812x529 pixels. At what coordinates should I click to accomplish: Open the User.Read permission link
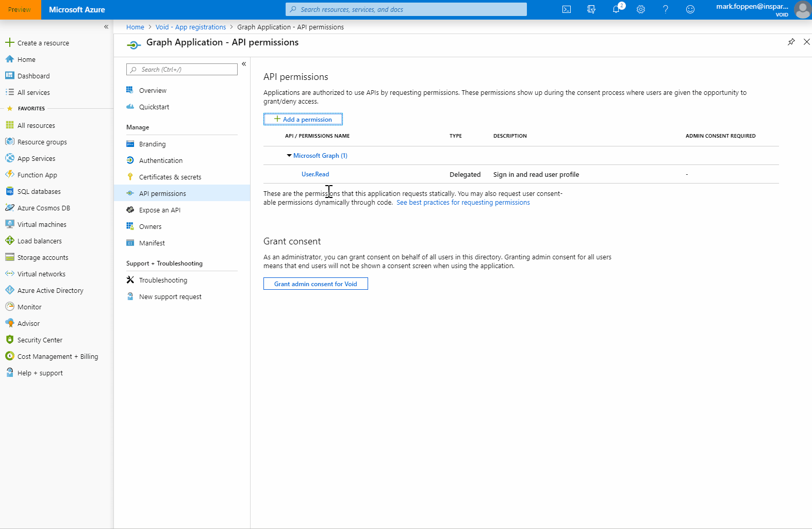pos(315,174)
